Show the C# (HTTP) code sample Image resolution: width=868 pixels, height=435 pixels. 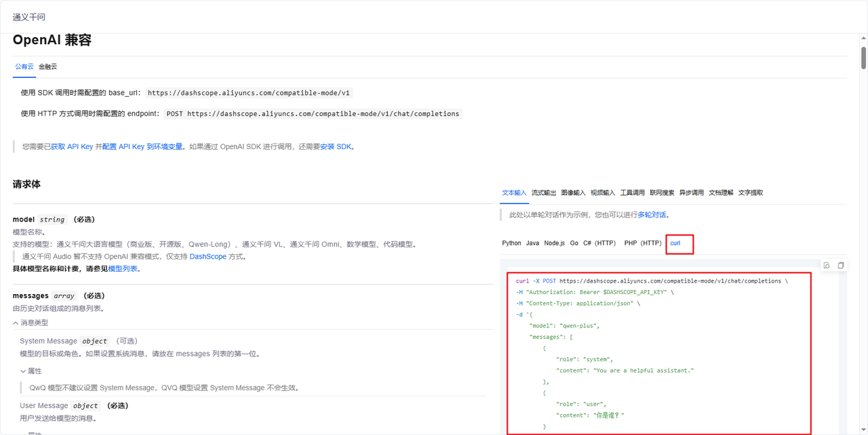tap(599, 243)
